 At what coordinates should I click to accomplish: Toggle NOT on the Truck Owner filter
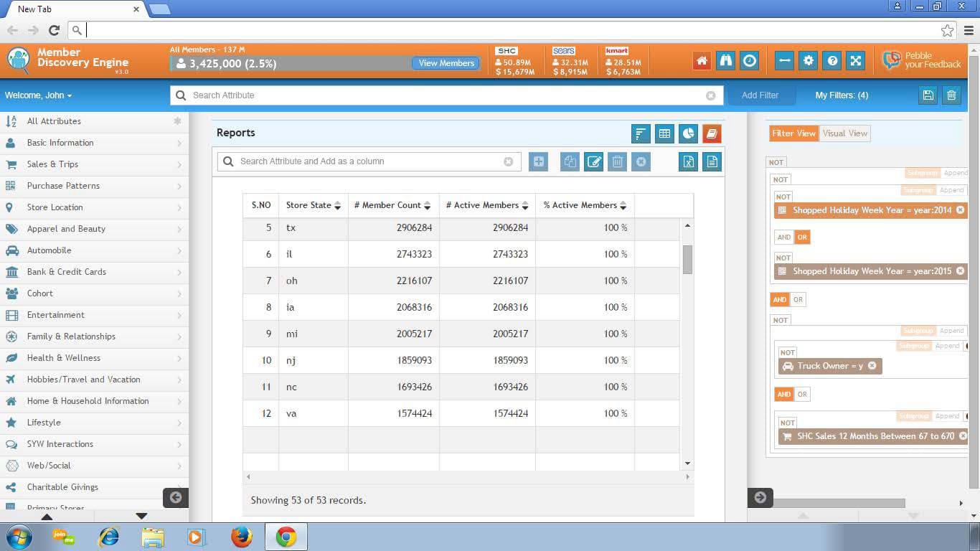(787, 352)
